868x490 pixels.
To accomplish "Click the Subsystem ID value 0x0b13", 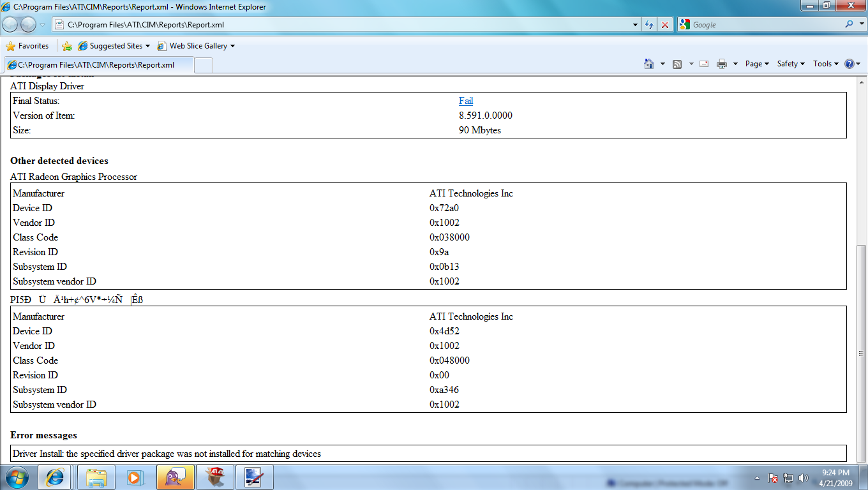I will click(444, 267).
